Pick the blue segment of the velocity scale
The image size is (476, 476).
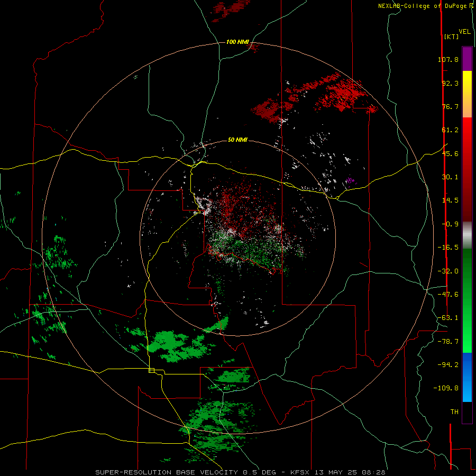click(x=467, y=377)
